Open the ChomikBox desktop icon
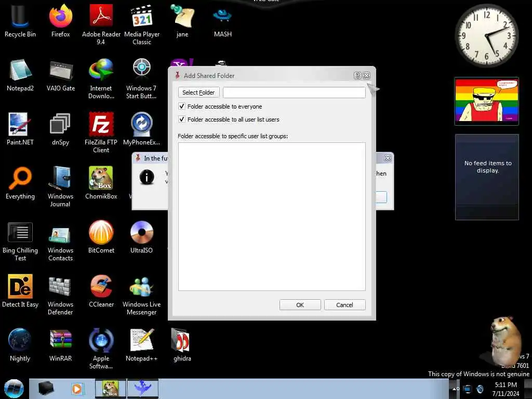This screenshot has height=399, width=532. [x=101, y=183]
